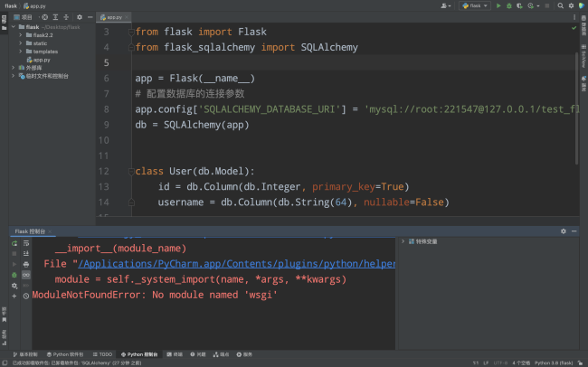Image resolution: width=588 pixels, height=367 pixels.
Task: Add new console with plus icon
Action: [14, 296]
